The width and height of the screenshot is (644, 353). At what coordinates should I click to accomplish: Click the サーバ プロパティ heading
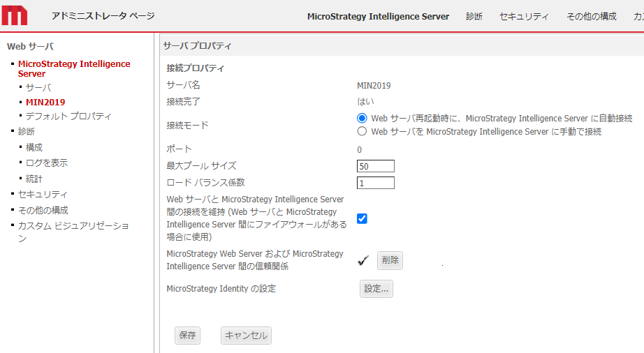197,46
